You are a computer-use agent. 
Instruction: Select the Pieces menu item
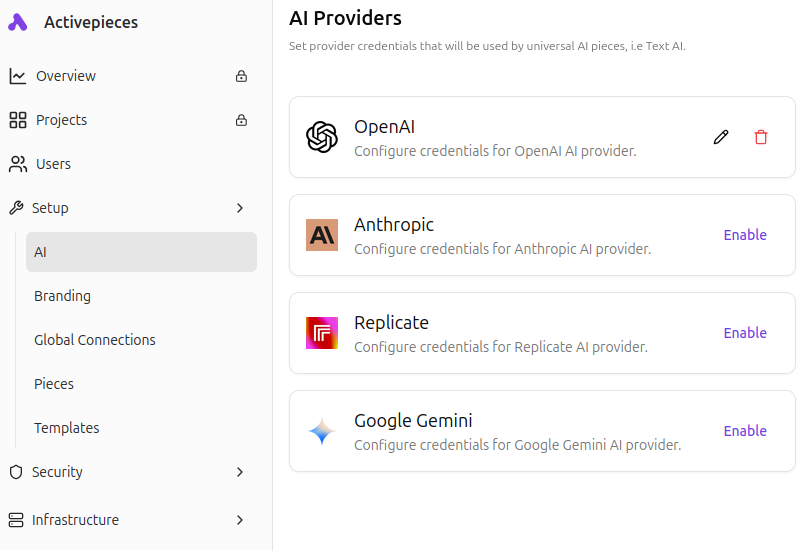pos(54,384)
